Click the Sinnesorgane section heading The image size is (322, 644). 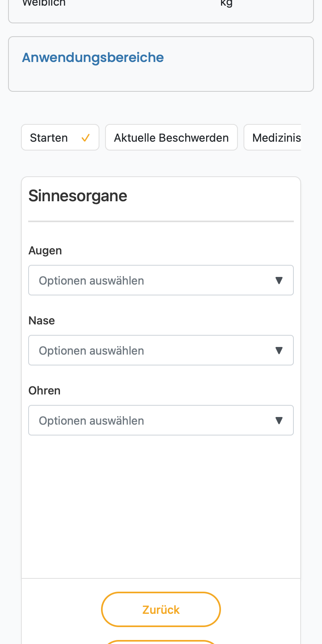point(78,196)
